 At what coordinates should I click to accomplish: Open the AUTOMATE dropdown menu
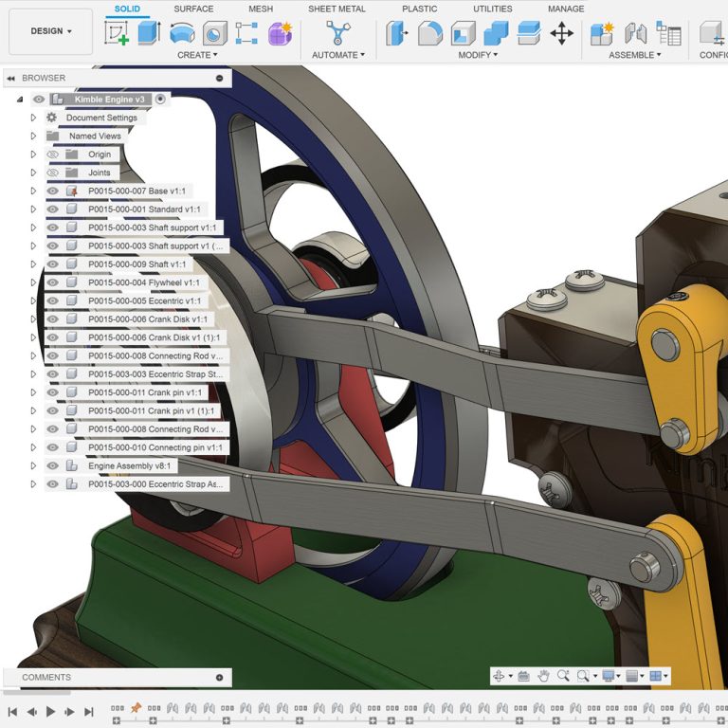[x=338, y=55]
